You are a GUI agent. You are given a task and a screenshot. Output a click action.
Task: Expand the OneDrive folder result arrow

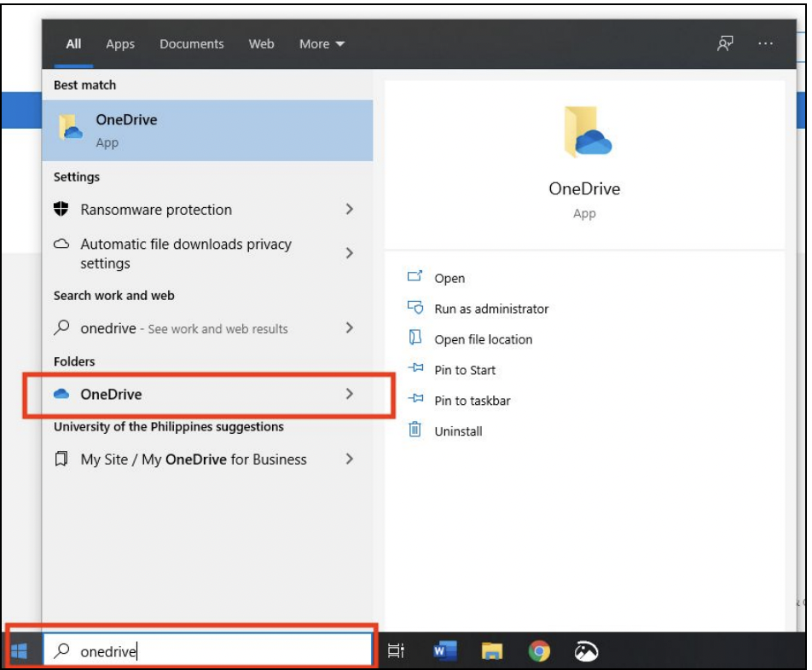(350, 394)
